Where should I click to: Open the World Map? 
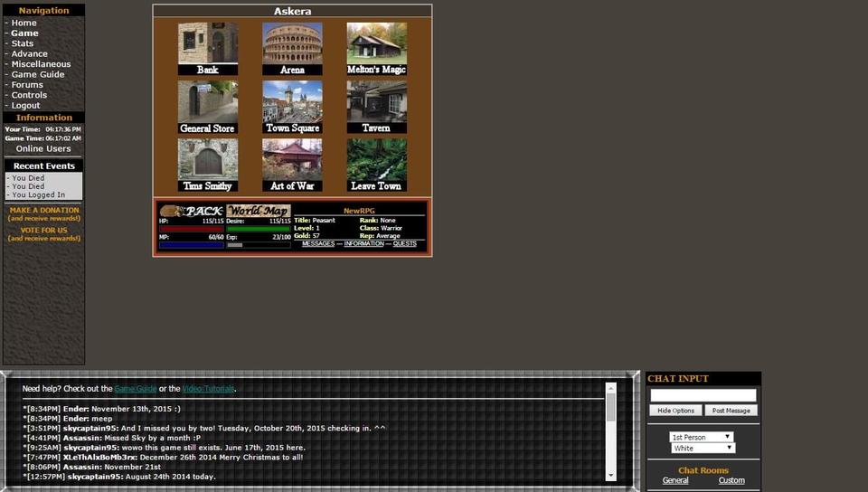(x=259, y=211)
